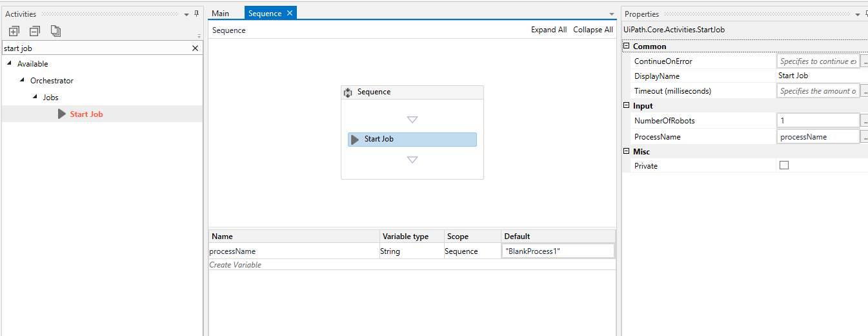Click Start Job play icon in tree
868x336 pixels.
pyautogui.click(x=62, y=114)
